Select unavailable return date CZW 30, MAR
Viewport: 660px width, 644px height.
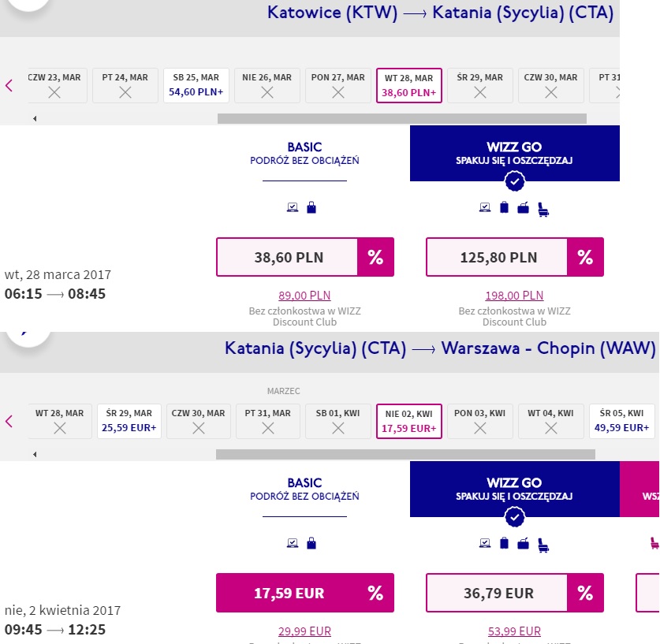pos(198,421)
